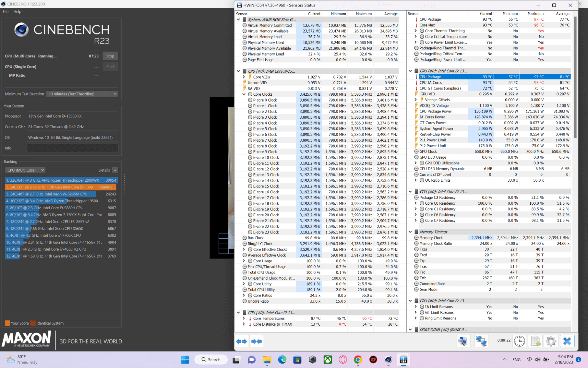Launch Google Chrome from taskbar
Image resolution: width=588 pixels, height=368 pixels.
pyautogui.click(x=358, y=360)
